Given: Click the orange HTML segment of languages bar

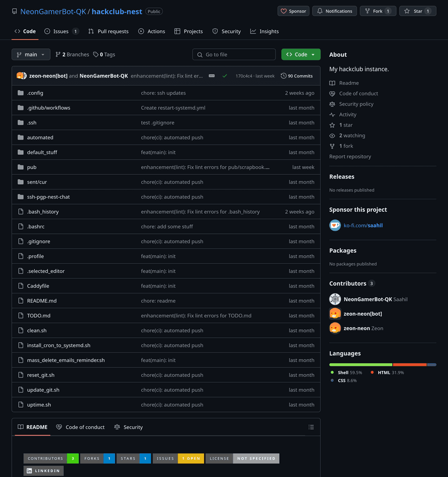Looking at the screenshot, I should 410,364.
